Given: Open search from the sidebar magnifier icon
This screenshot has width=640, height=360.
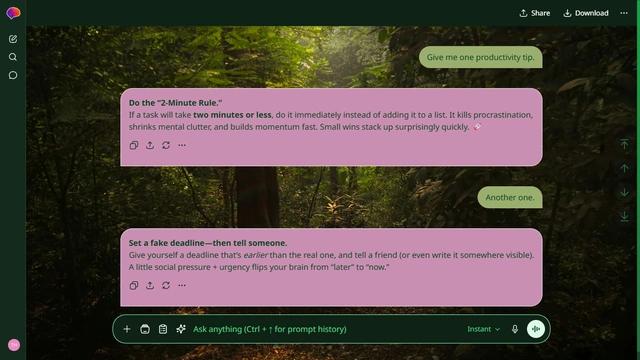Looking at the screenshot, I should click(x=13, y=57).
